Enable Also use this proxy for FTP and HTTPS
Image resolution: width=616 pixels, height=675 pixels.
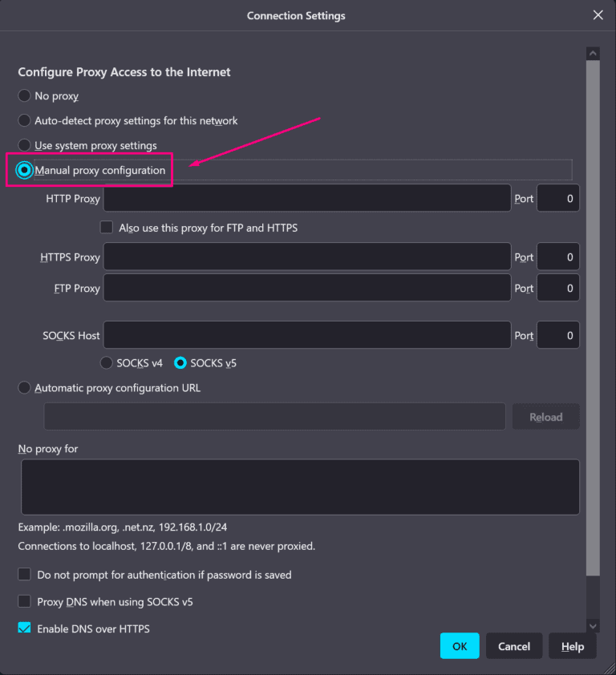[107, 228]
